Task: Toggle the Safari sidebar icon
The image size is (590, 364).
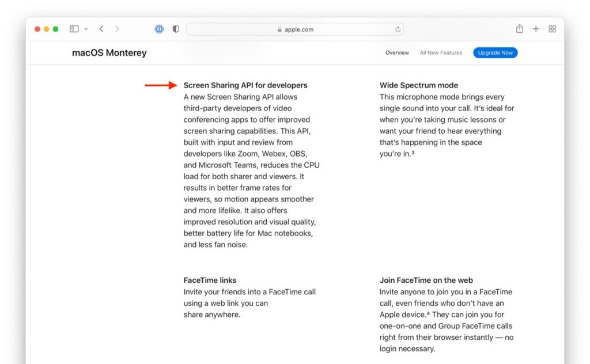Action: 74,28
